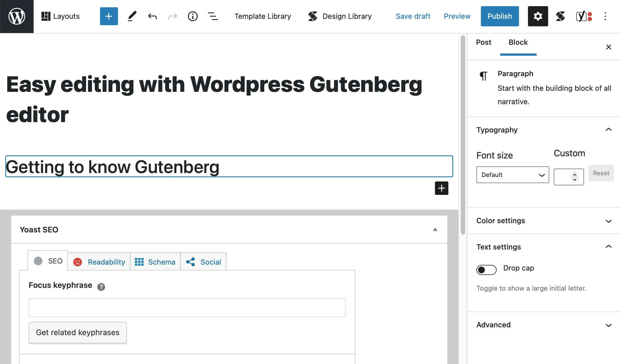
Task: Increase the custom font size stepper
Action: click(575, 174)
